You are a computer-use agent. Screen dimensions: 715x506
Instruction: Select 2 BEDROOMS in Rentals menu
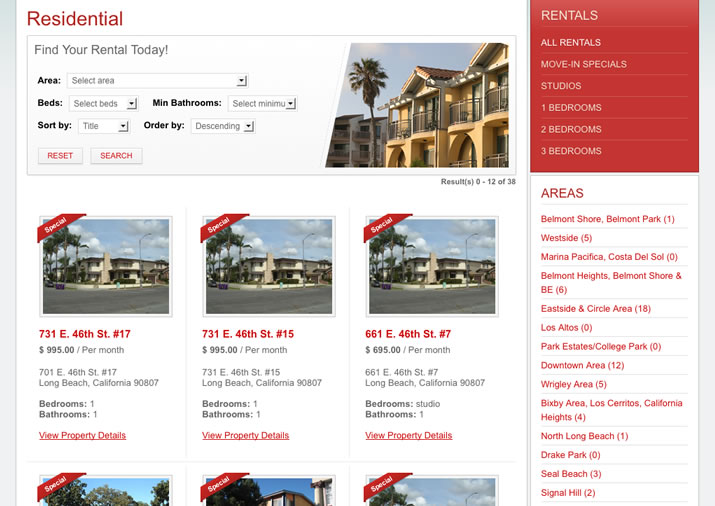571,129
